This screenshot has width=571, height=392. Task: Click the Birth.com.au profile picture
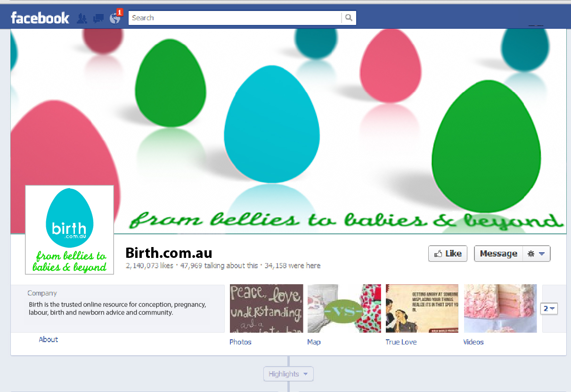70,230
